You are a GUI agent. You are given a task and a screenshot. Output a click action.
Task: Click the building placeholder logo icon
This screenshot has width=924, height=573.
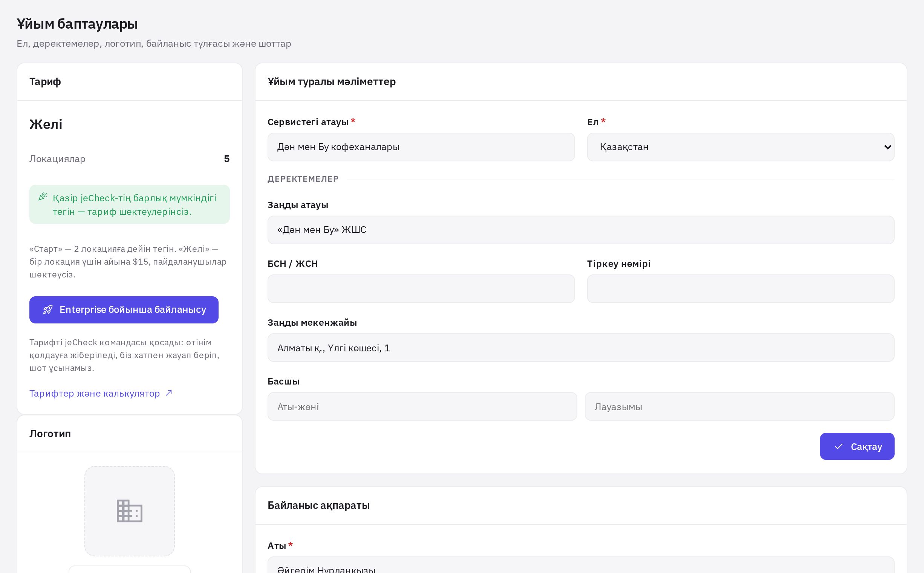130,511
